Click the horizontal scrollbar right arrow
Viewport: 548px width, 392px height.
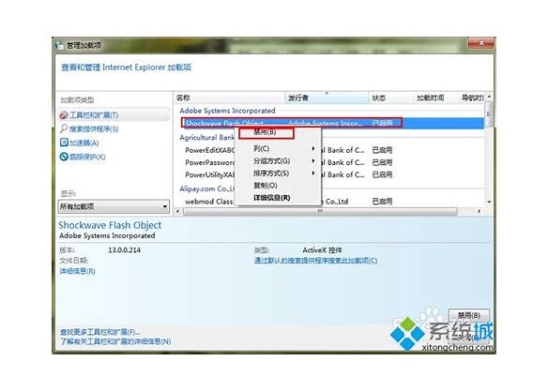pos(479,211)
